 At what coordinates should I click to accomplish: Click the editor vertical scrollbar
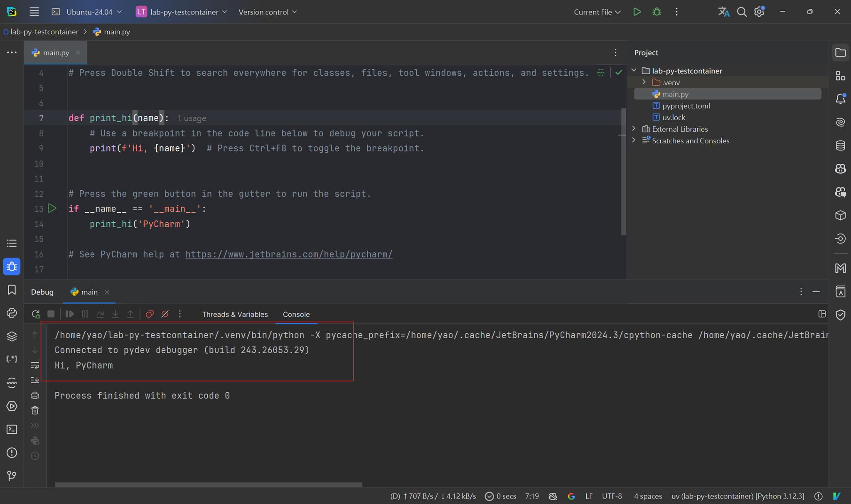pyautogui.click(x=623, y=171)
